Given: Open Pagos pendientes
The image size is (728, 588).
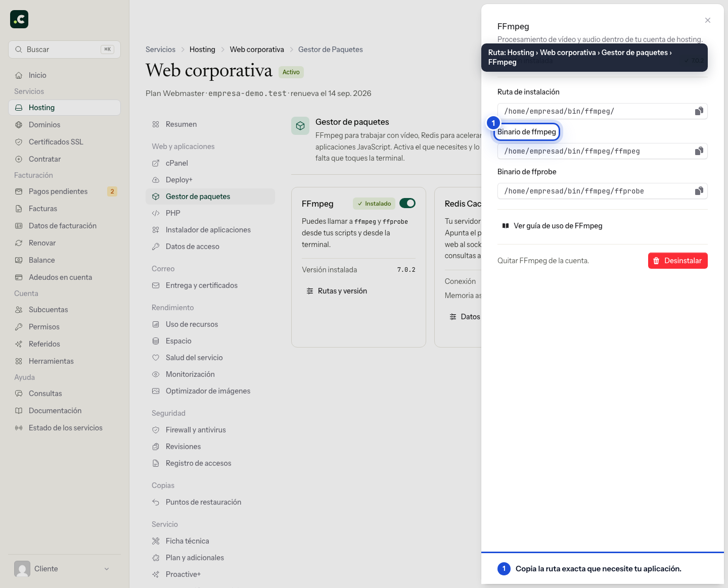Looking at the screenshot, I should pyautogui.click(x=64, y=191).
